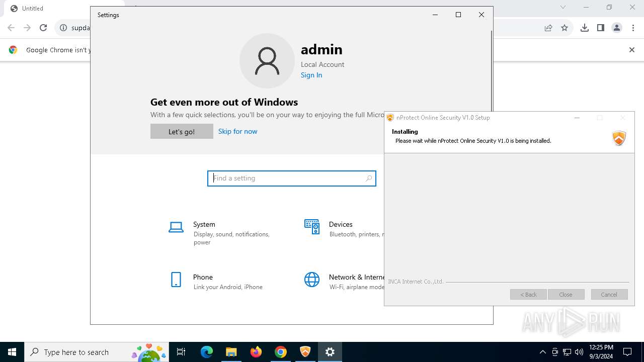Click the Let's go! button

182,131
